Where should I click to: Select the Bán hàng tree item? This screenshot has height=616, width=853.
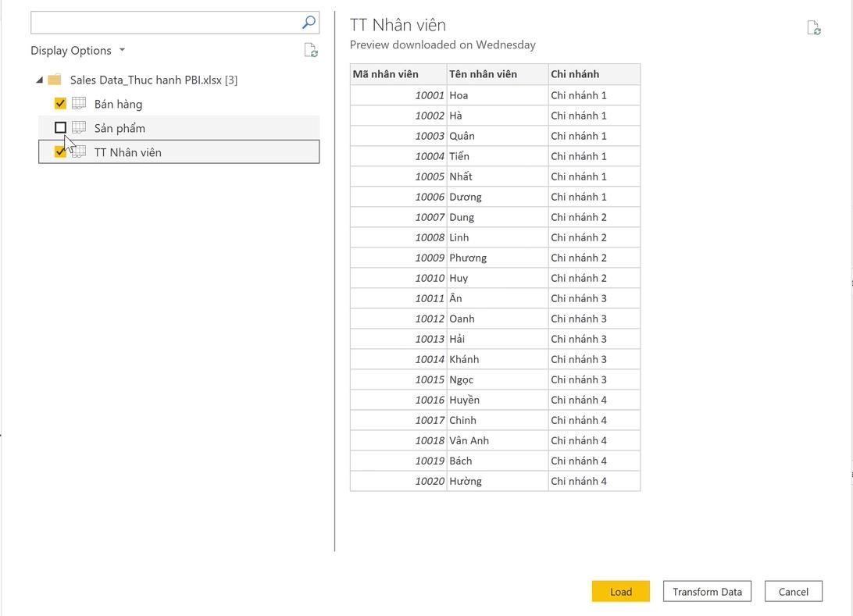119,103
